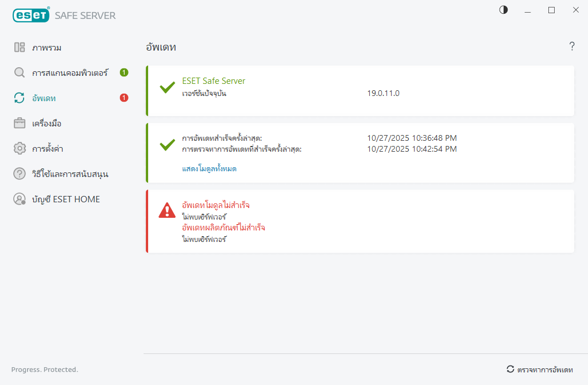Toggle the contrast theme icon in title bar

[503, 10]
